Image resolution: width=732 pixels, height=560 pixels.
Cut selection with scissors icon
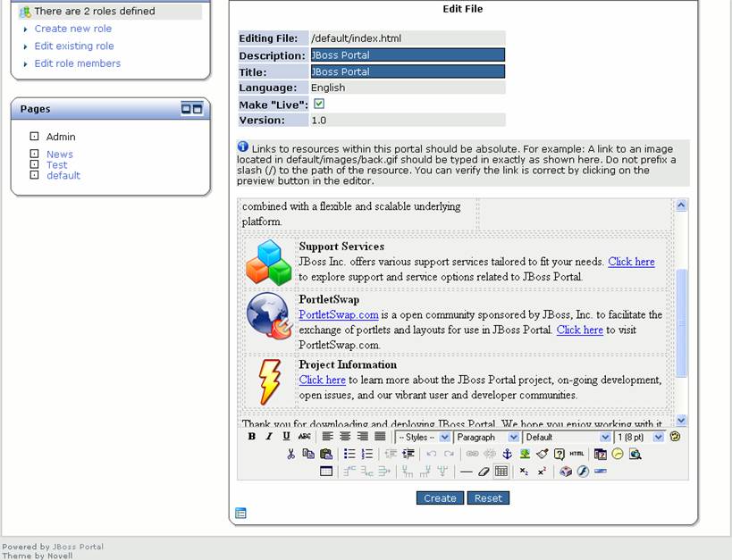click(290, 454)
